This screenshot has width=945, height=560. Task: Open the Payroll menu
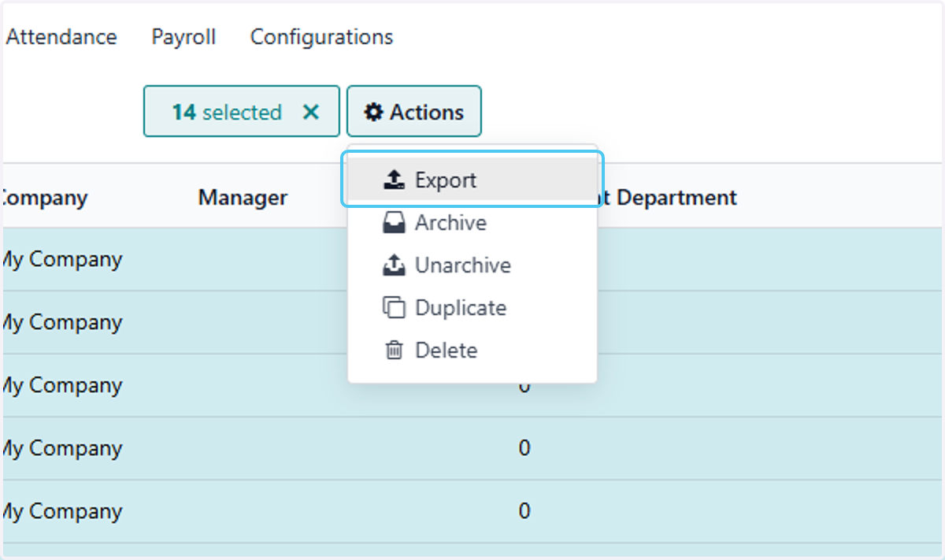point(183,37)
